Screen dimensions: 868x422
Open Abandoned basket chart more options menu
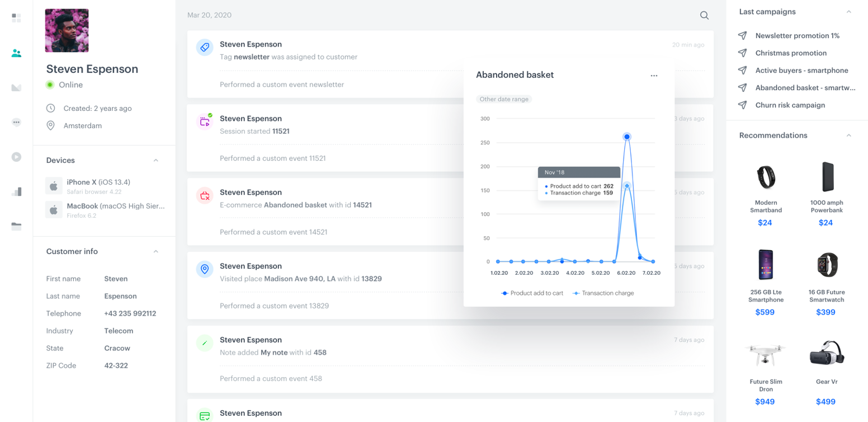pos(654,76)
